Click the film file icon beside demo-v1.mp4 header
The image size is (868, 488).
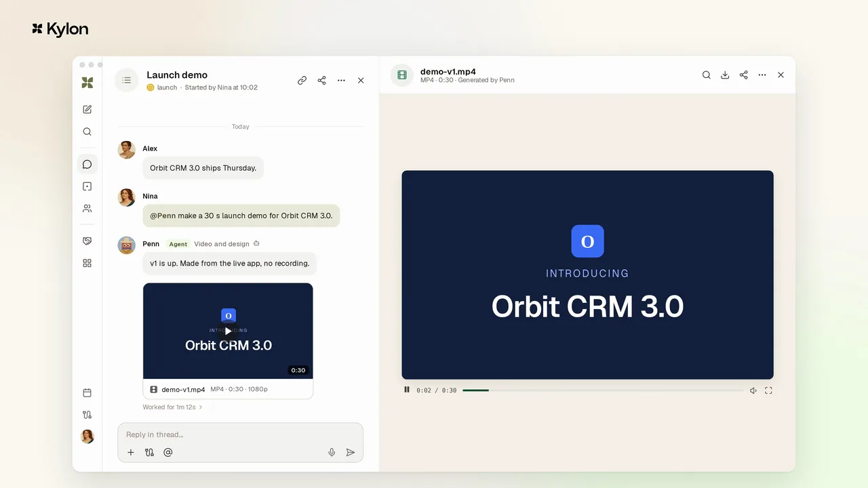click(402, 75)
